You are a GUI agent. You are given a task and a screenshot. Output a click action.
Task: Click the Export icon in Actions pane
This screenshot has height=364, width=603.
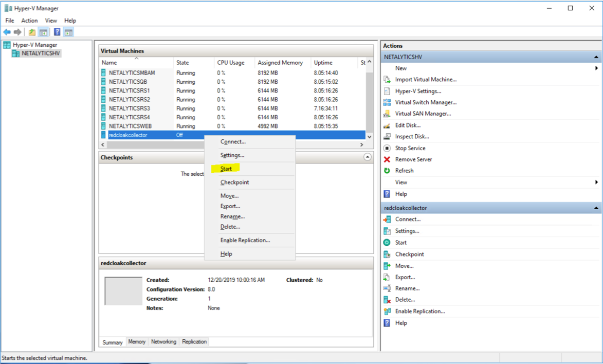pos(387,277)
